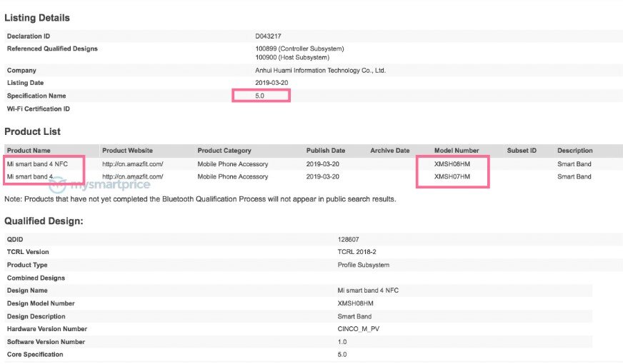
Task: Open the cn.amazfit.com link for band 4 NFC
Action: coord(133,164)
